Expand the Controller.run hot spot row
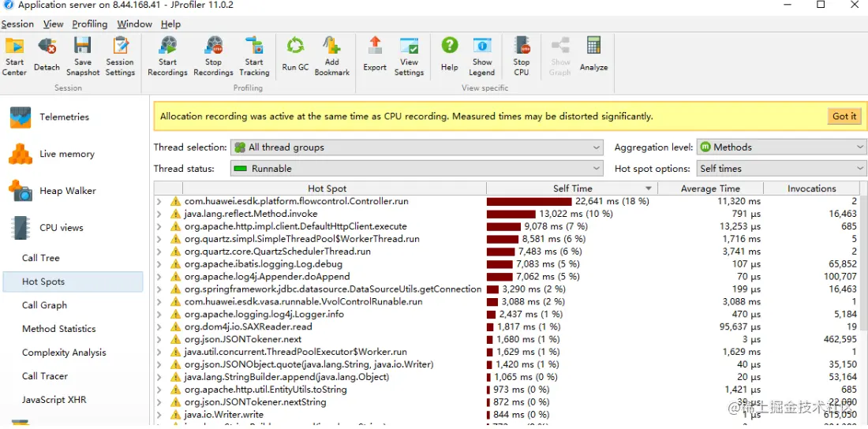868x429 pixels. tap(159, 202)
